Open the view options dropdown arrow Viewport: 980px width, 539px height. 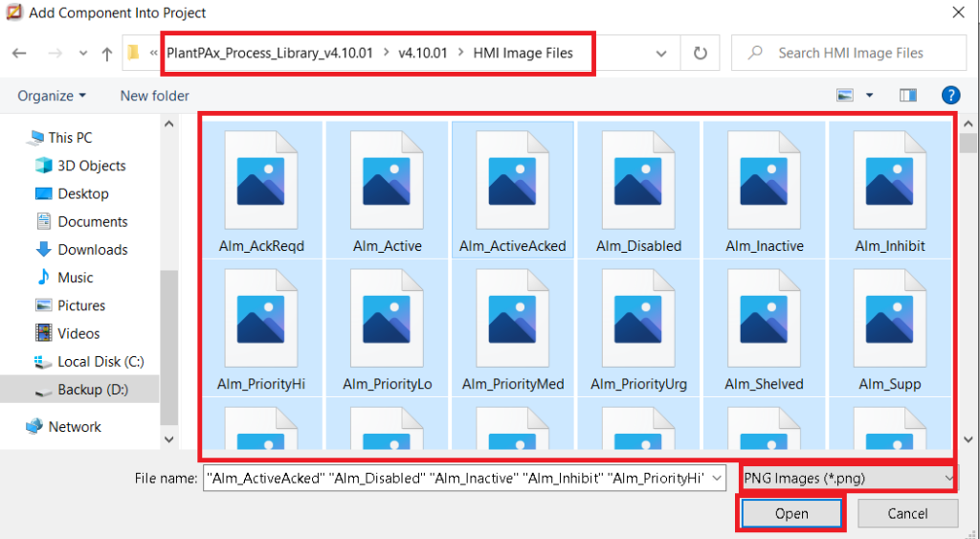[x=869, y=95]
